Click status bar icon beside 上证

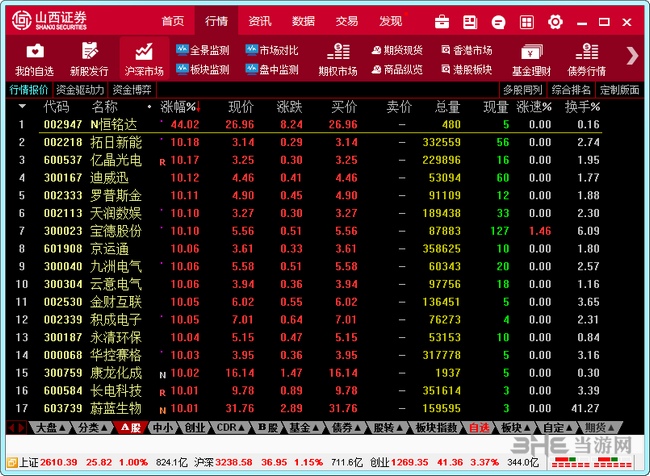(12, 462)
